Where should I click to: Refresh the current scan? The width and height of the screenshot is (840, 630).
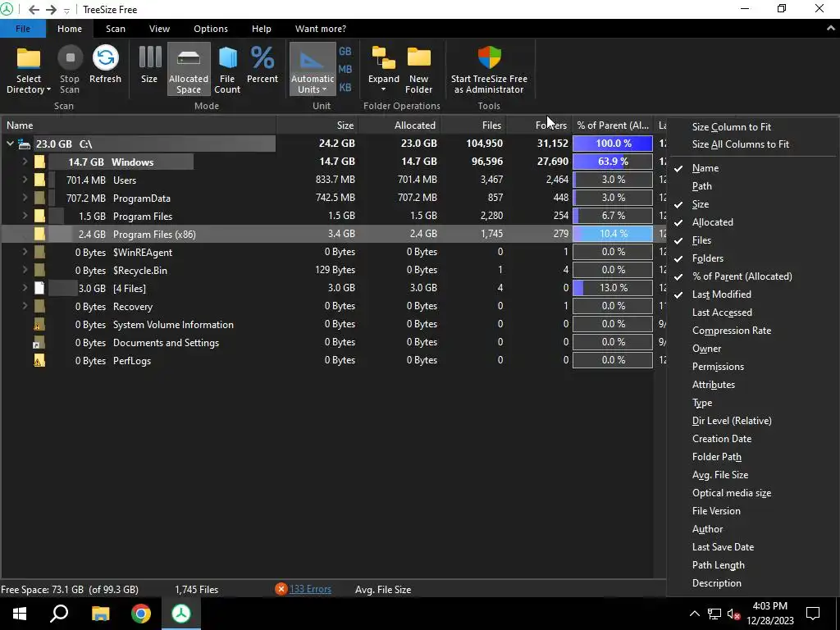click(x=105, y=66)
